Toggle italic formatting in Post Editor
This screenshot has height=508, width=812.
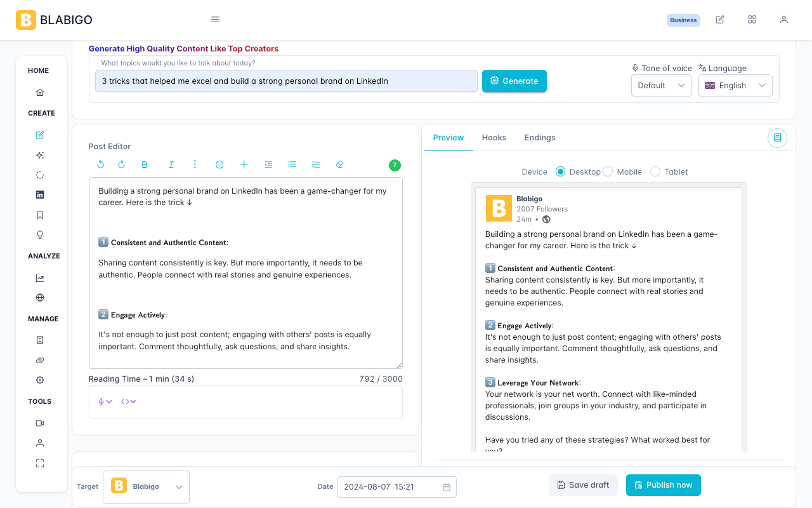tap(171, 164)
